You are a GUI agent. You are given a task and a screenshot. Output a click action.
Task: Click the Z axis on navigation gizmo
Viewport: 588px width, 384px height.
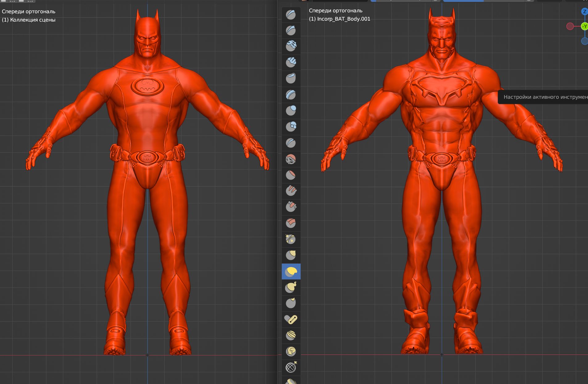584,12
